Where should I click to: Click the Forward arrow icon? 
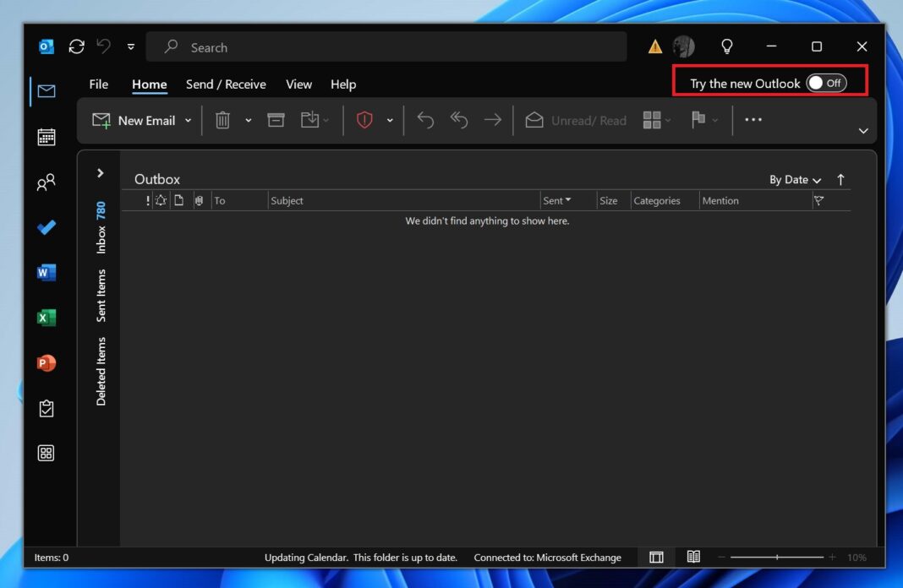(x=493, y=120)
